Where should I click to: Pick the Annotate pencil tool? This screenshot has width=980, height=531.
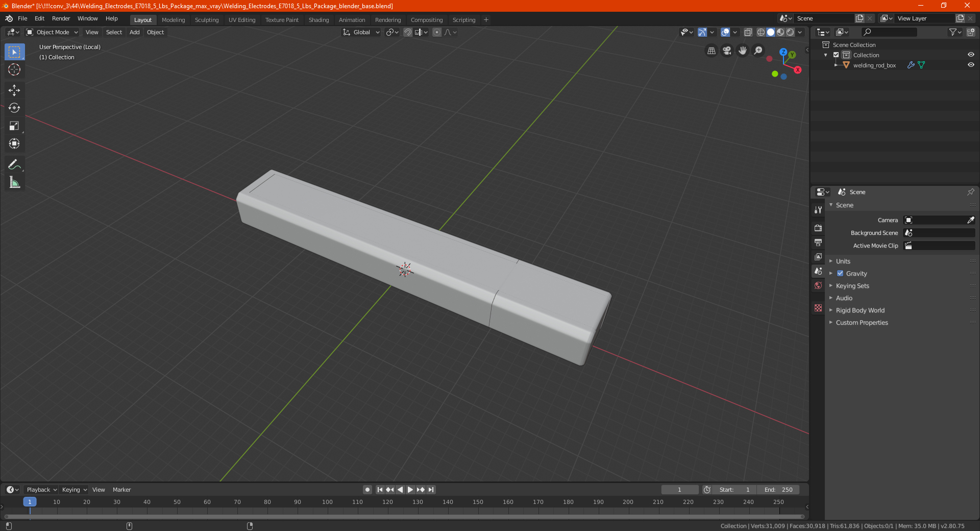14,164
